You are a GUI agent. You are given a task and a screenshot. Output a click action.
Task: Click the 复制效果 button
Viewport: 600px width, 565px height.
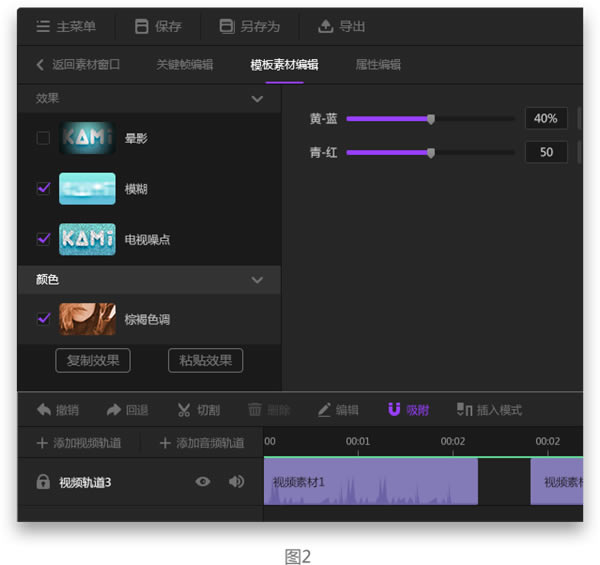pos(93,360)
